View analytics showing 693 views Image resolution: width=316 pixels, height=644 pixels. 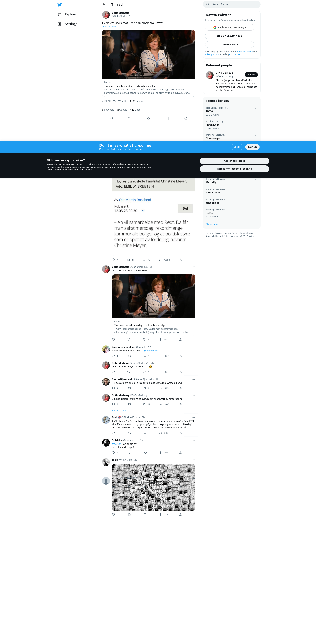coord(164,339)
